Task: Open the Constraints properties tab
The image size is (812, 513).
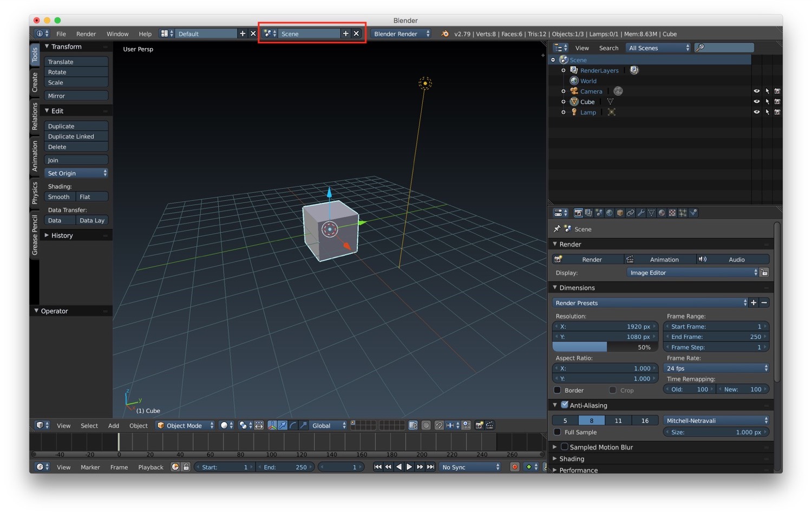Action: 631,213
